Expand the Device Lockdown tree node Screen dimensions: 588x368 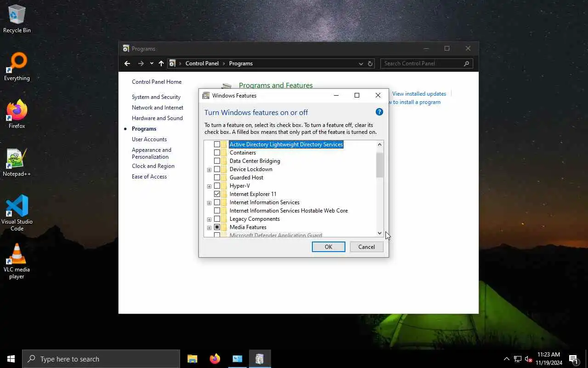point(209,170)
